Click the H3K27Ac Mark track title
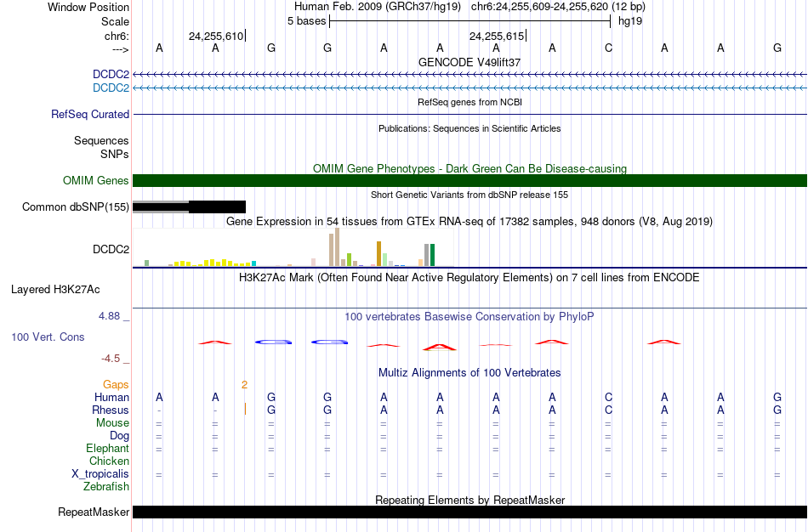Viewport: 808px width, 532px height. [469, 278]
